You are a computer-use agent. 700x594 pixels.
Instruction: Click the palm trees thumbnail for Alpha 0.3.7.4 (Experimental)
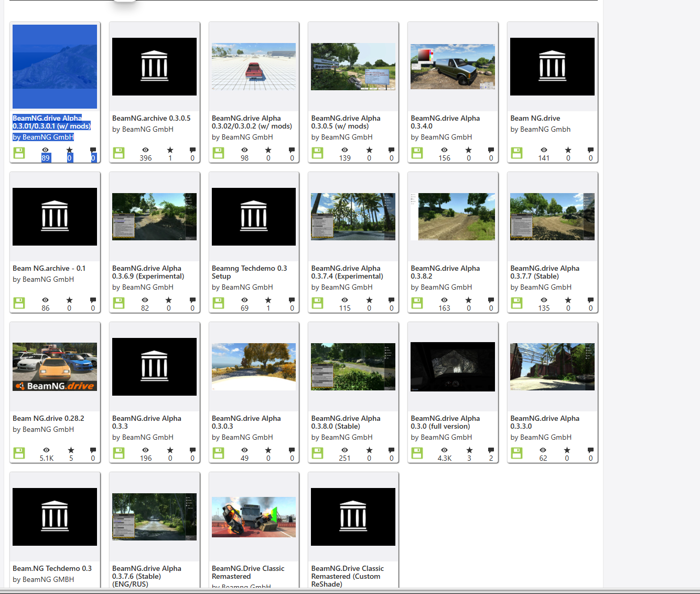(x=353, y=217)
